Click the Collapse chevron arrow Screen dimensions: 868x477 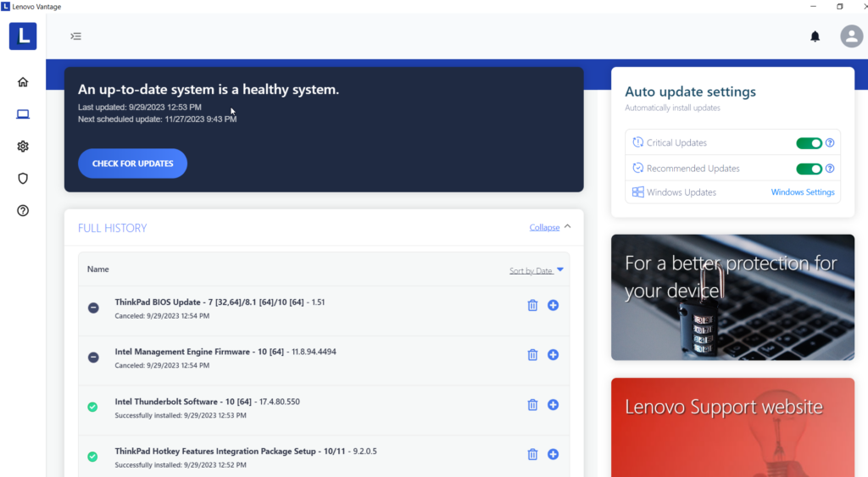567,226
